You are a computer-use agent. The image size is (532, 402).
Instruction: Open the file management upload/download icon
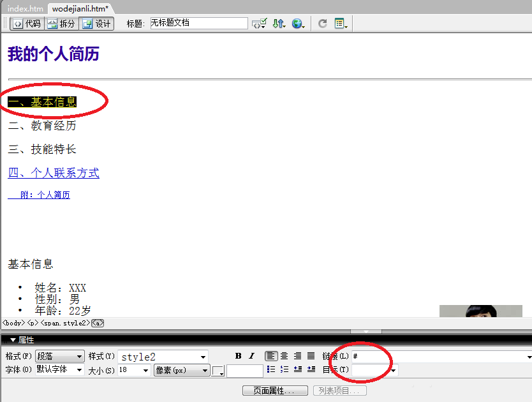pyautogui.click(x=279, y=24)
